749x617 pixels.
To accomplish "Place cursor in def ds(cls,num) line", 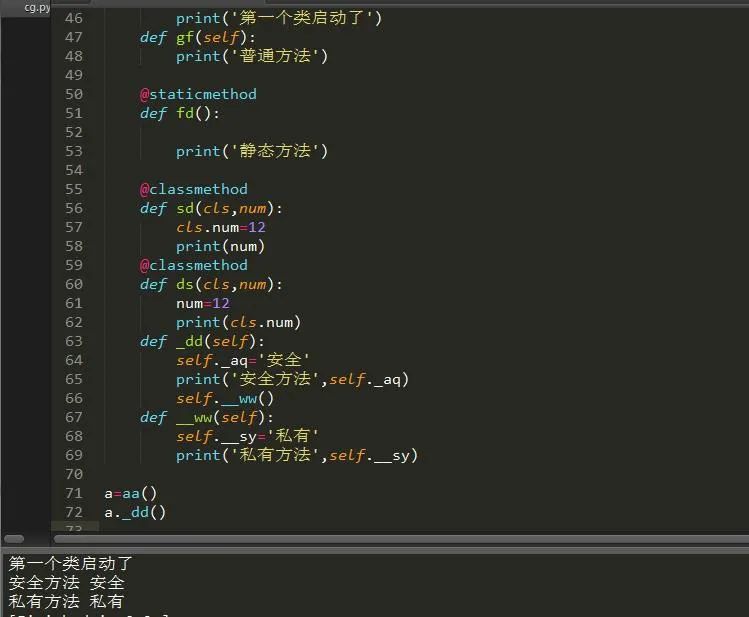I will tap(211, 284).
